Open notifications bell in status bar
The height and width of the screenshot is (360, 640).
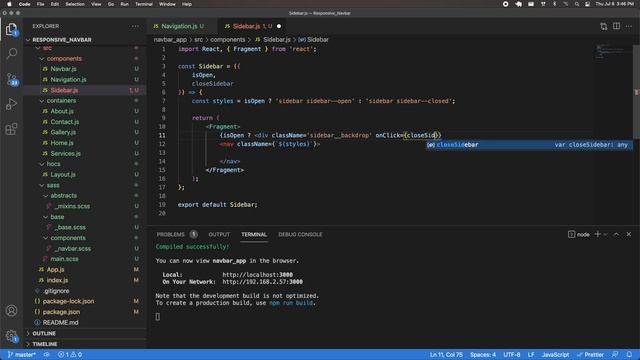[x=629, y=355]
